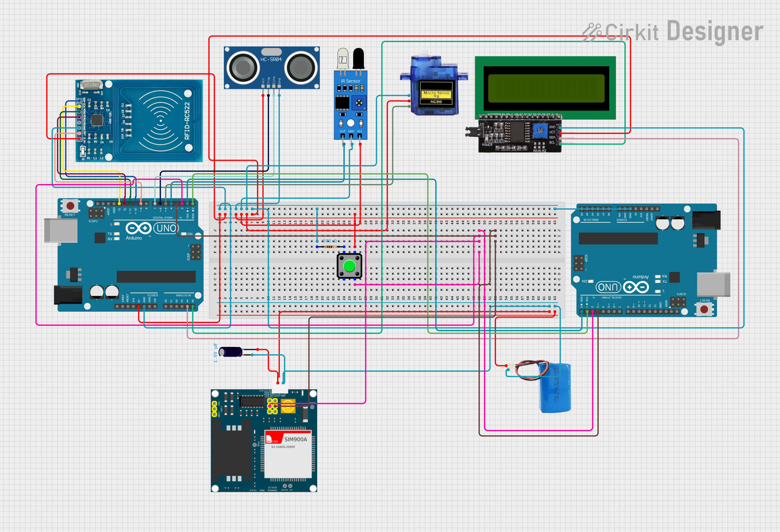Click the "HC-SR04" label text
Screen dimensions: 780x532
tap(271, 59)
